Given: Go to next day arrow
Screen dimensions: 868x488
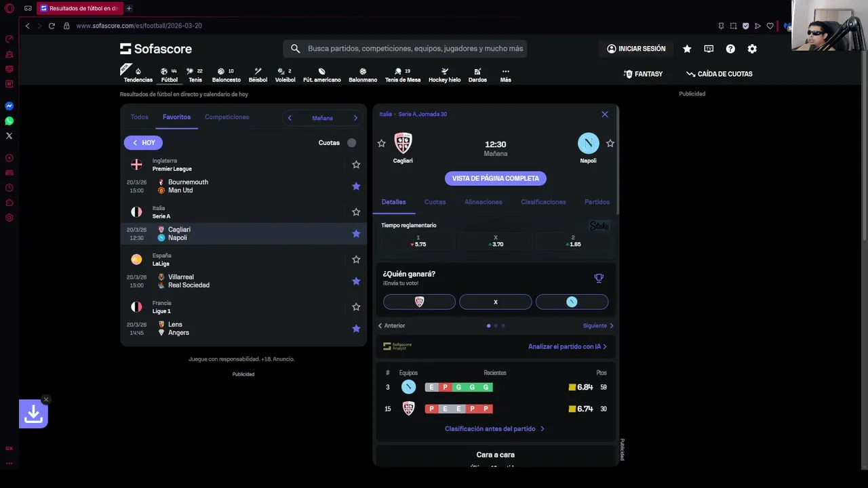Looking at the screenshot, I should point(355,118).
